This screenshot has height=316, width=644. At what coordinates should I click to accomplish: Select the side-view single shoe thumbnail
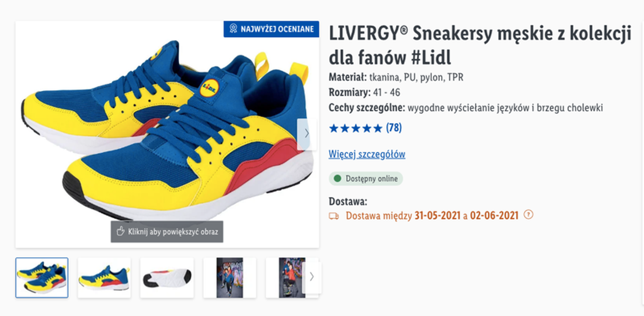104,278
